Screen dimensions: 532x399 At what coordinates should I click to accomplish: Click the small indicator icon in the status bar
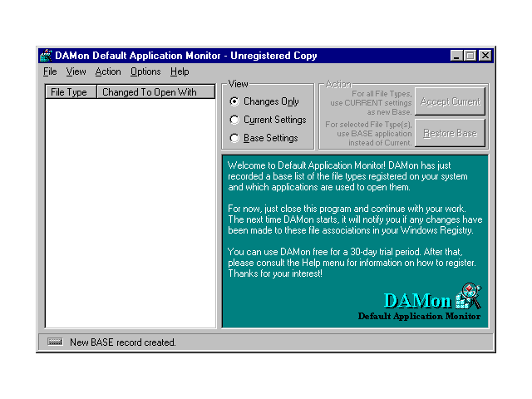[56, 342]
